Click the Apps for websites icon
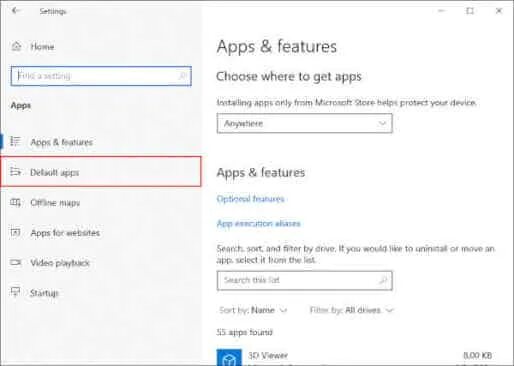This screenshot has width=514, height=366. 15,232
